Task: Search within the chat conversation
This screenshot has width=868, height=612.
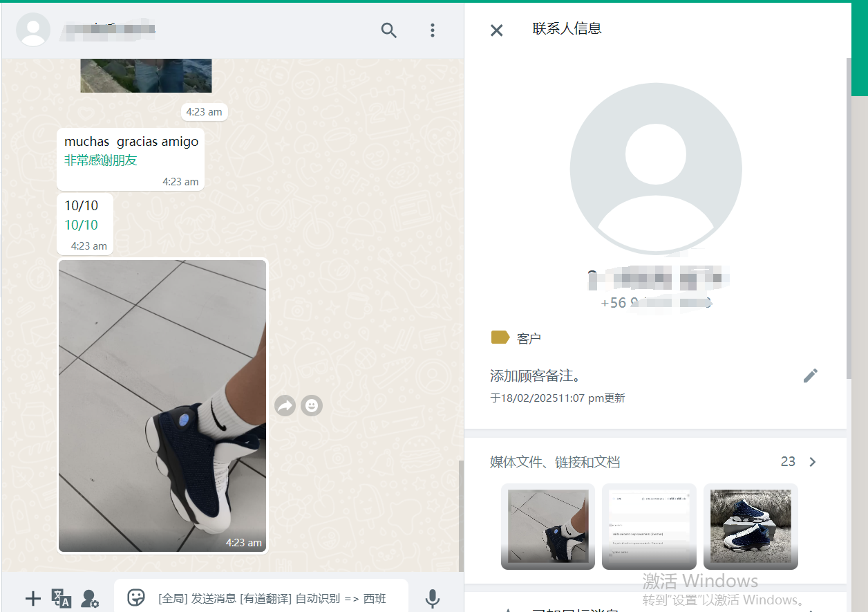Action: point(389,30)
